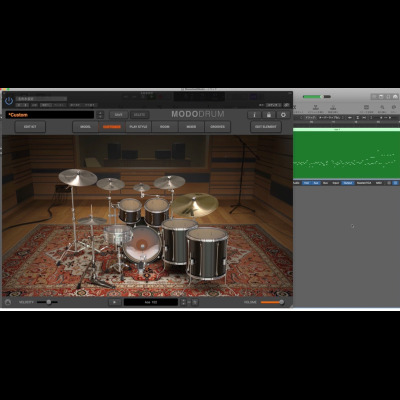Toggle the plugin power bypass button
Screen dimensions: 400x400
click(9, 101)
